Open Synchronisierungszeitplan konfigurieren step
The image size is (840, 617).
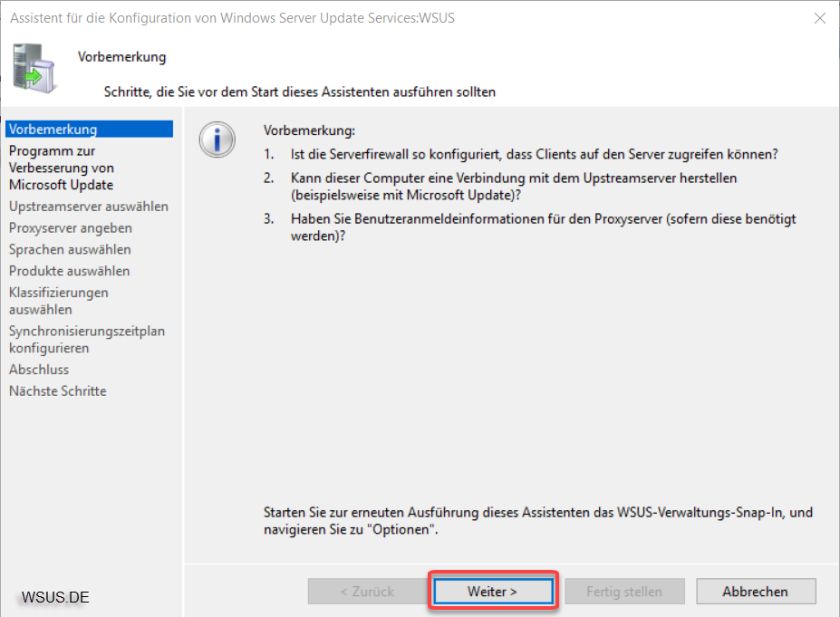coord(87,339)
